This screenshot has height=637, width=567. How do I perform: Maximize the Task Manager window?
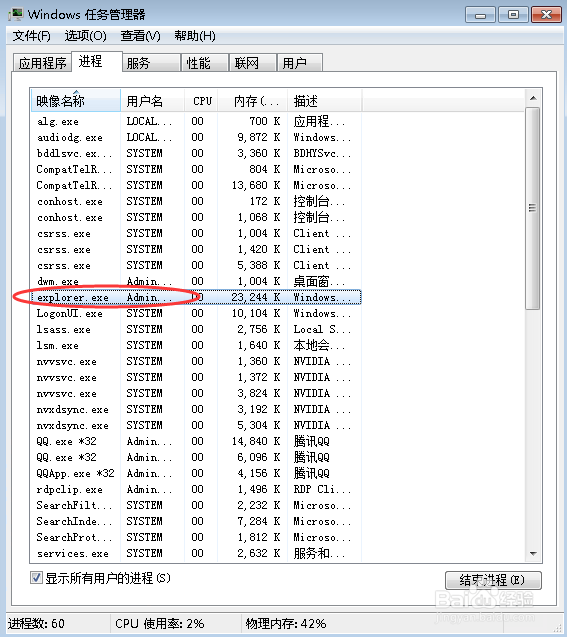point(513,15)
